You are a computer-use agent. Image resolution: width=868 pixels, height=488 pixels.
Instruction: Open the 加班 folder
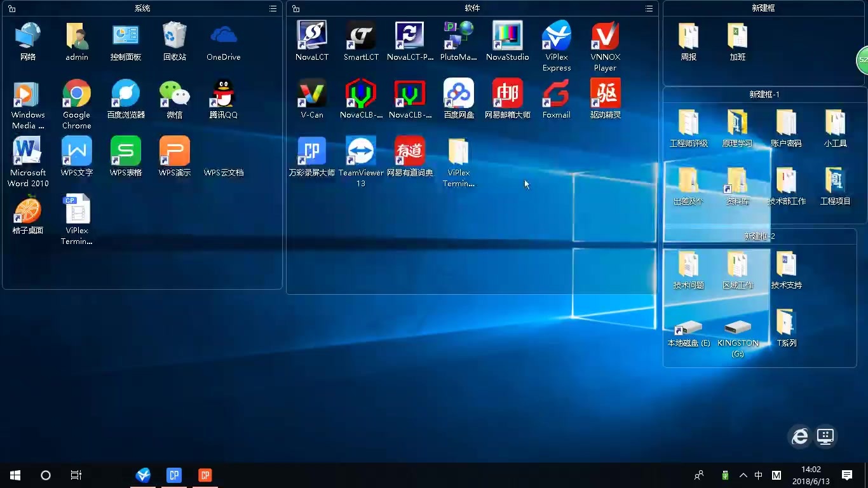pos(738,36)
